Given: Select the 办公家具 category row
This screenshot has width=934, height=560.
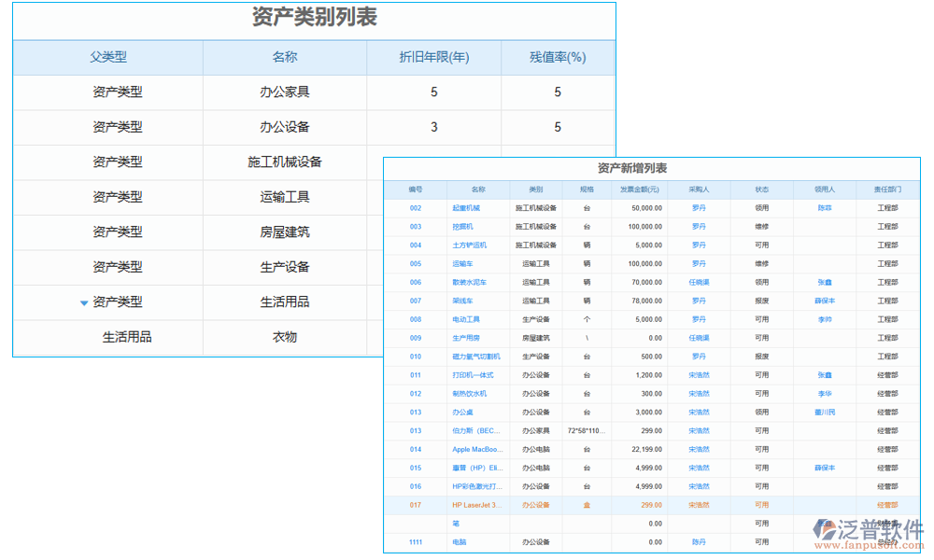Looking at the screenshot, I should (285, 92).
